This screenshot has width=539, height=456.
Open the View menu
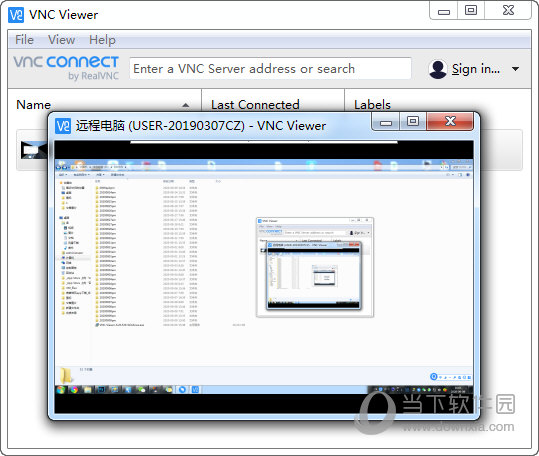[62, 40]
